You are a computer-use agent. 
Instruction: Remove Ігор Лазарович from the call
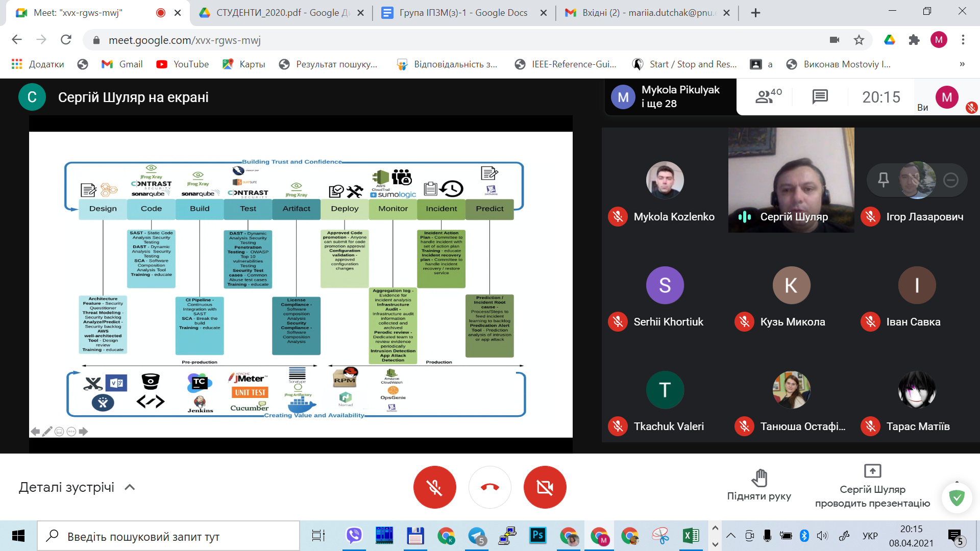[x=950, y=180]
